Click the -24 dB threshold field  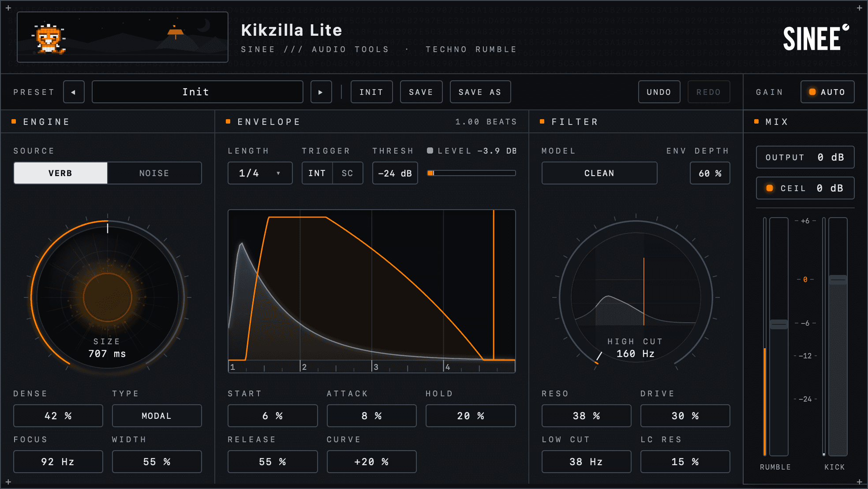click(x=395, y=173)
